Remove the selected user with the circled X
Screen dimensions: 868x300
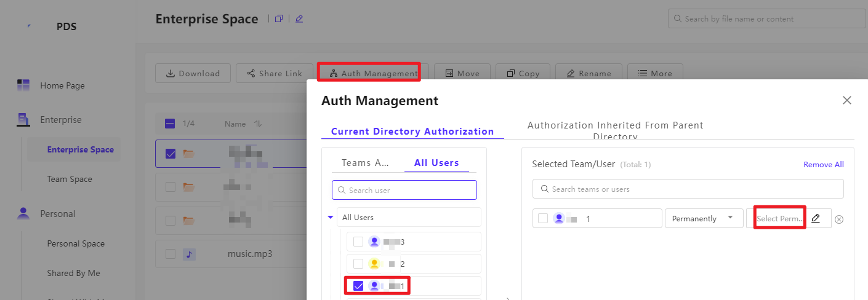pos(839,219)
